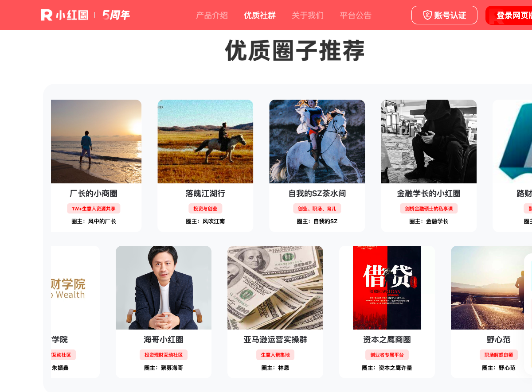Select the 野心范 circle title
532x392 pixels.
[x=499, y=340]
